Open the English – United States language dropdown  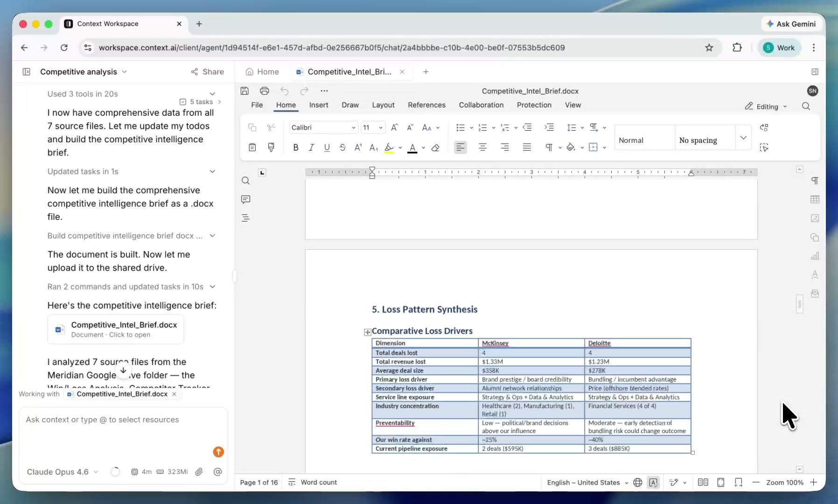click(587, 483)
